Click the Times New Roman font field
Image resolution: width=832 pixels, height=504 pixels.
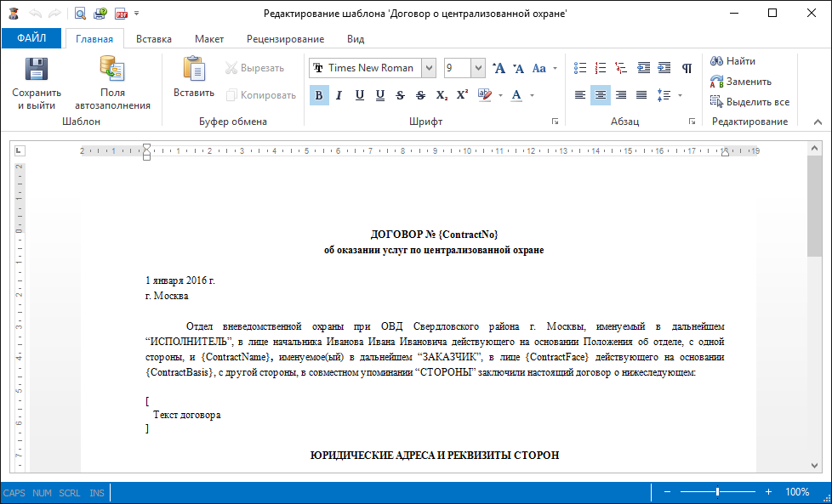(x=366, y=68)
